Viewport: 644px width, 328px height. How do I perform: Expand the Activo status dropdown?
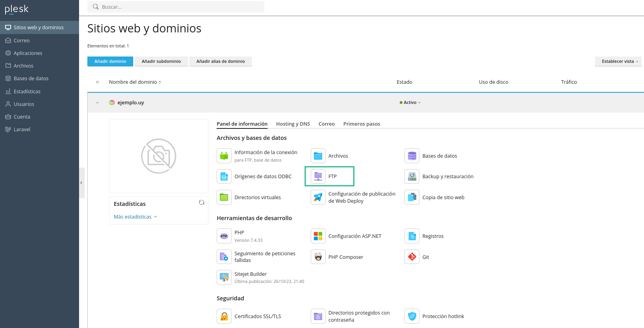(x=410, y=102)
